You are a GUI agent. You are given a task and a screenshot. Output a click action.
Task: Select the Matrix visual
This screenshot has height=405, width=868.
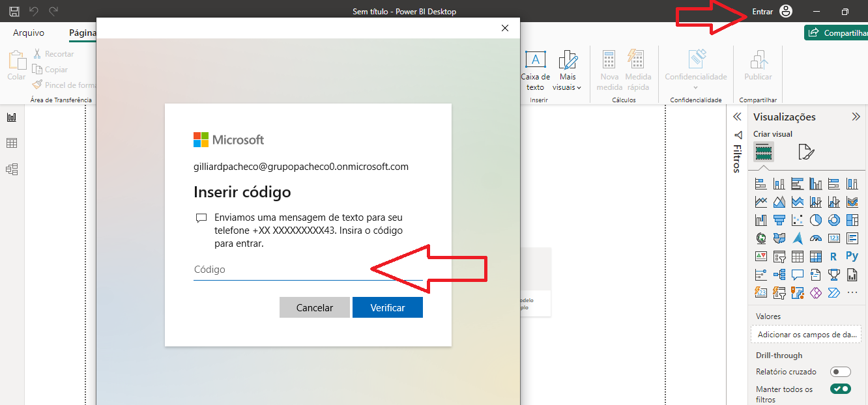pyautogui.click(x=815, y=257)
